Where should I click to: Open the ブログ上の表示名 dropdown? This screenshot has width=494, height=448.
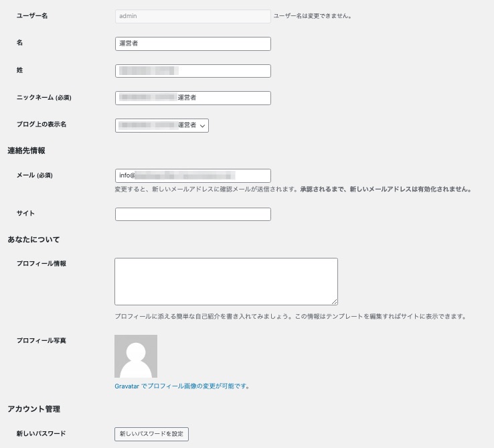pos(162,125)
